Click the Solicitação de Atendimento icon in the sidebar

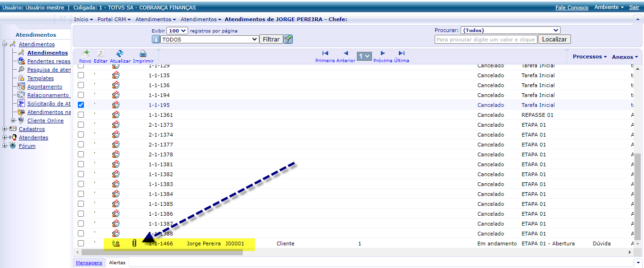[x=21, y=104]
